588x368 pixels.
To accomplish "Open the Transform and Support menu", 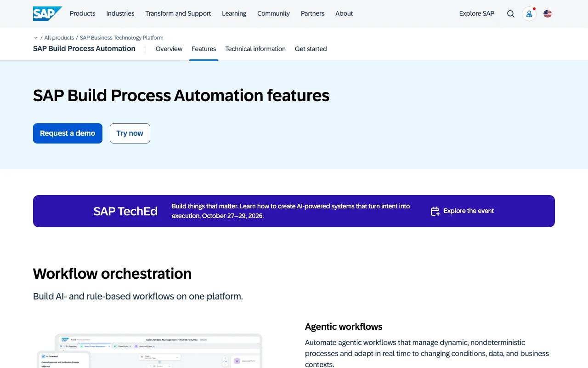I will (178, 14).
